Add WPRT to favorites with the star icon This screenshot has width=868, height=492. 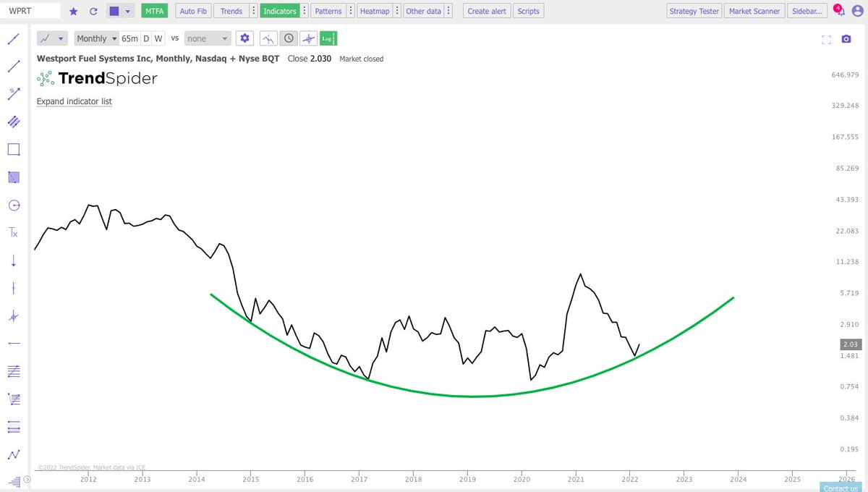[x=73, y=12]
